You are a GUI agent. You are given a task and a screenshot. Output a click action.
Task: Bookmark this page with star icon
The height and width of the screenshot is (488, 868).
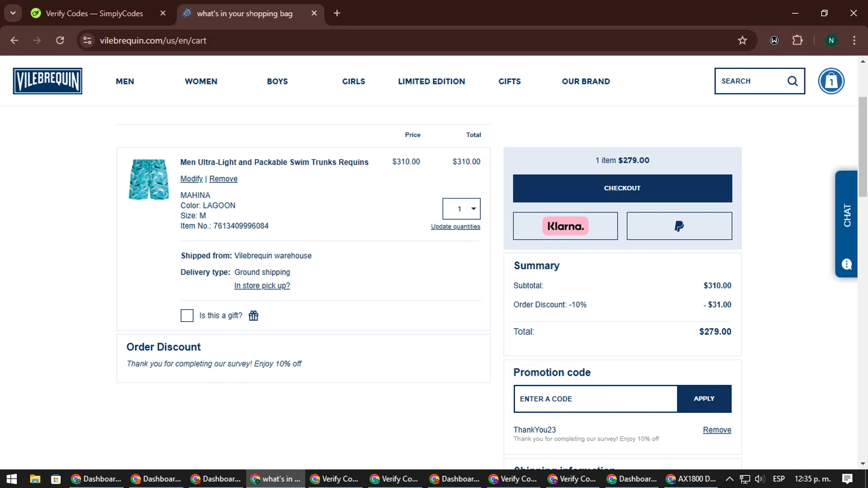click(x=742, y=41)
